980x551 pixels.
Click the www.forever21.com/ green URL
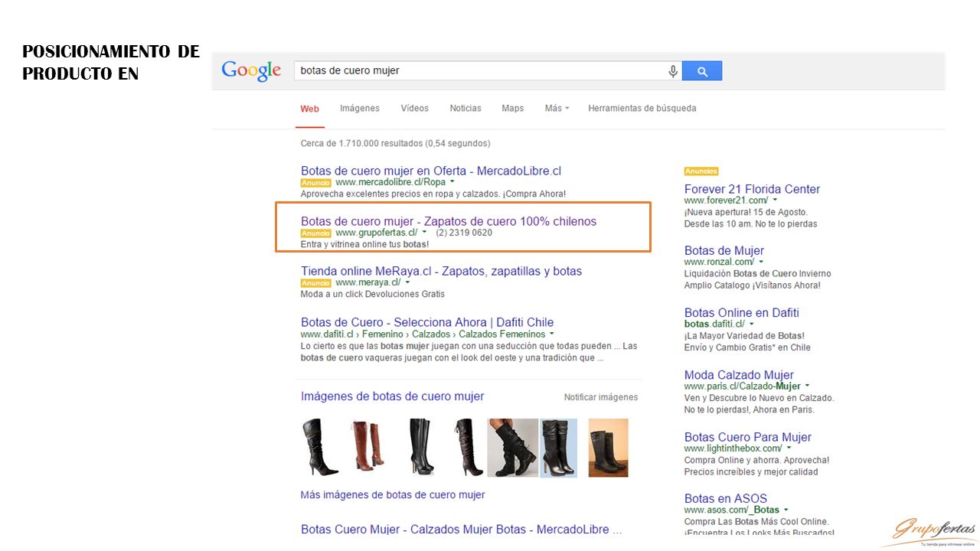coord(726,201)
